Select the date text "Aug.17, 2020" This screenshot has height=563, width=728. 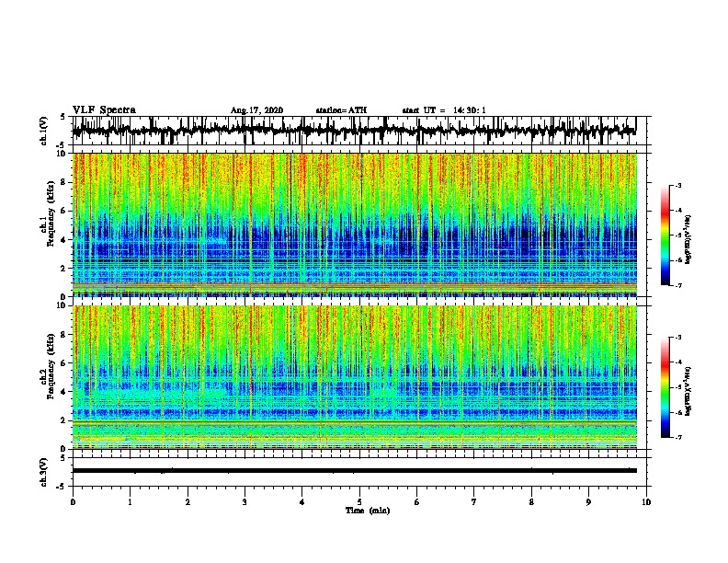point(256,110)
